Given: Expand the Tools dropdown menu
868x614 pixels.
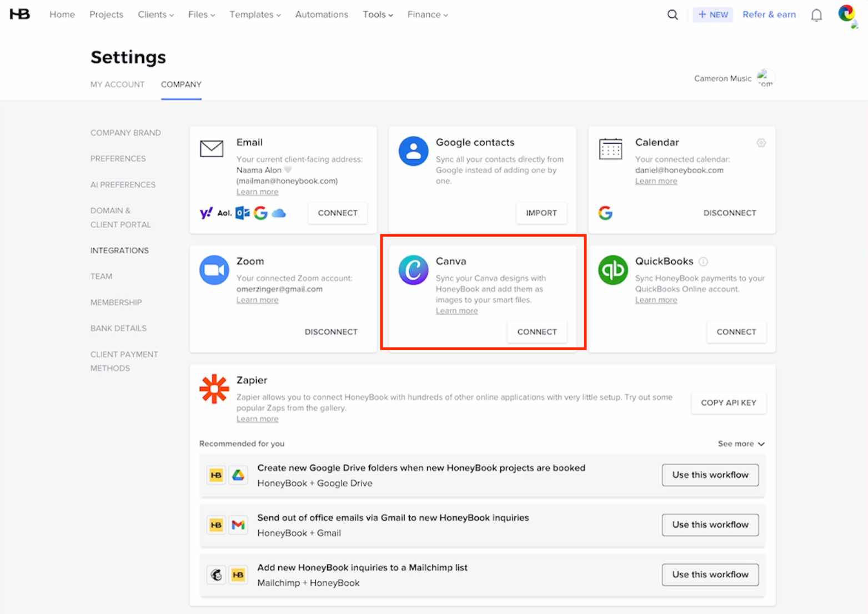Looking at the screenshot, I should click(378, 14).
